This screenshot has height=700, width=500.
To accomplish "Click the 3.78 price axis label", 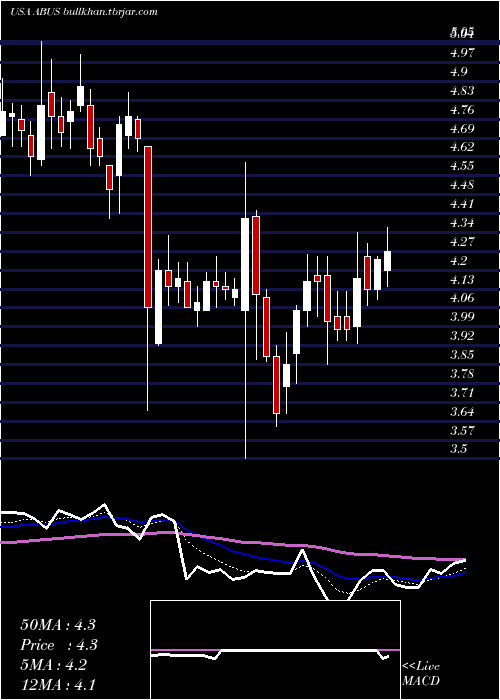I will (x=462, y=373).
